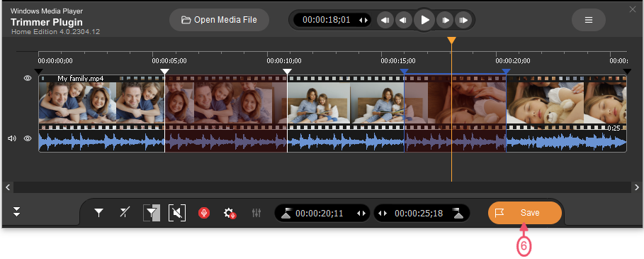Mute the audio track via speaker icon
Image resolution: width=644 pixels, height=259 pixels.
pos(12,138)
